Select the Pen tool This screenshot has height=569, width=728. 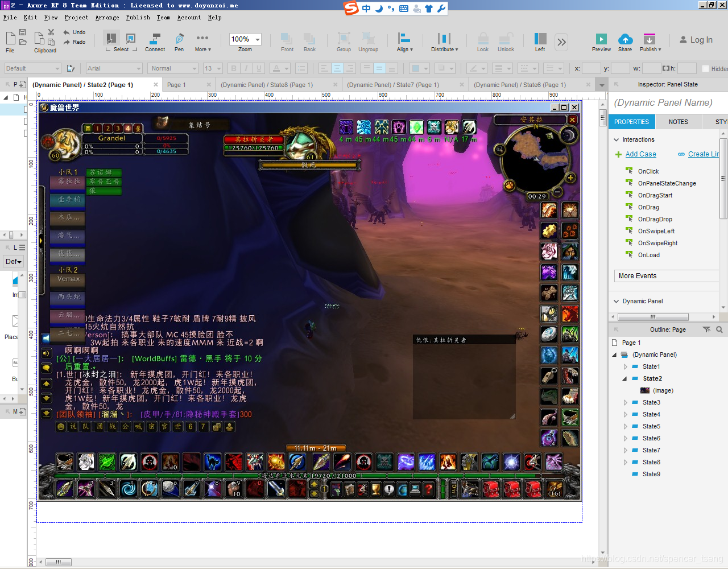tap(179, 39)
